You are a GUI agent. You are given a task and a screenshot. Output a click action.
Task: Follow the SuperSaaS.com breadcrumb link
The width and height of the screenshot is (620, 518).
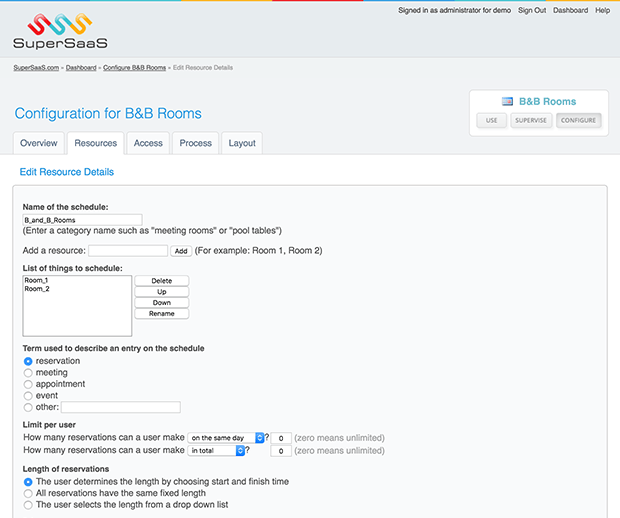pos(36,68)
